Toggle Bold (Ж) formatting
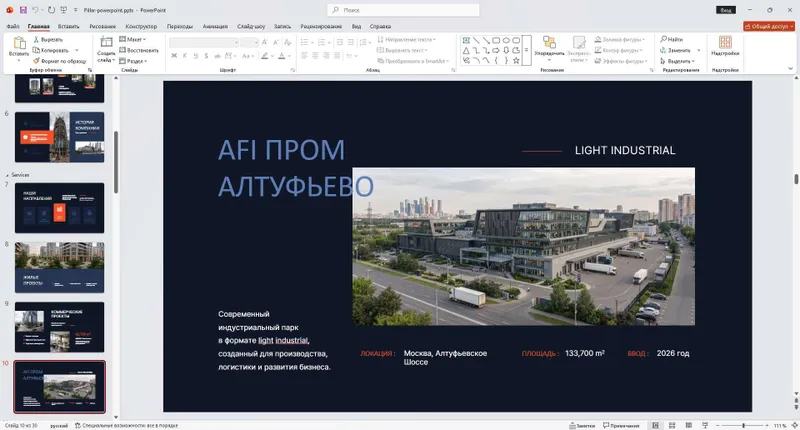800x430 pixels. click(x=174, y=56)
